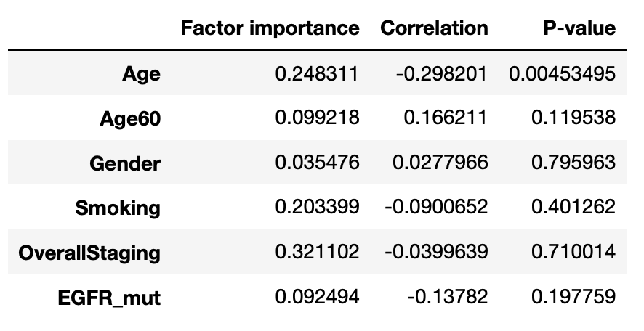Click the Factor importance column header
Screen dimensions: 644x331
click(270, 28)
